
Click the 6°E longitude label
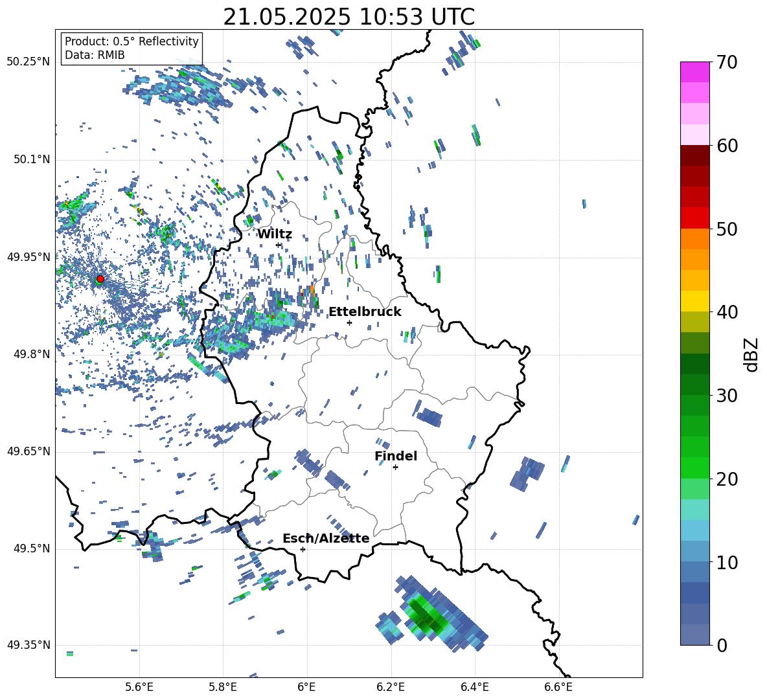pos(306,687)
